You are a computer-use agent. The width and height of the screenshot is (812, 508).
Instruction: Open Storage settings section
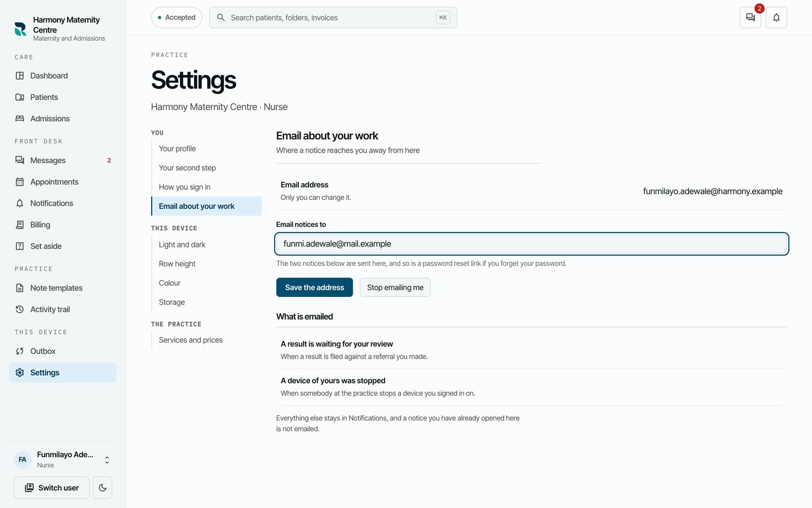tap(206, 302)
